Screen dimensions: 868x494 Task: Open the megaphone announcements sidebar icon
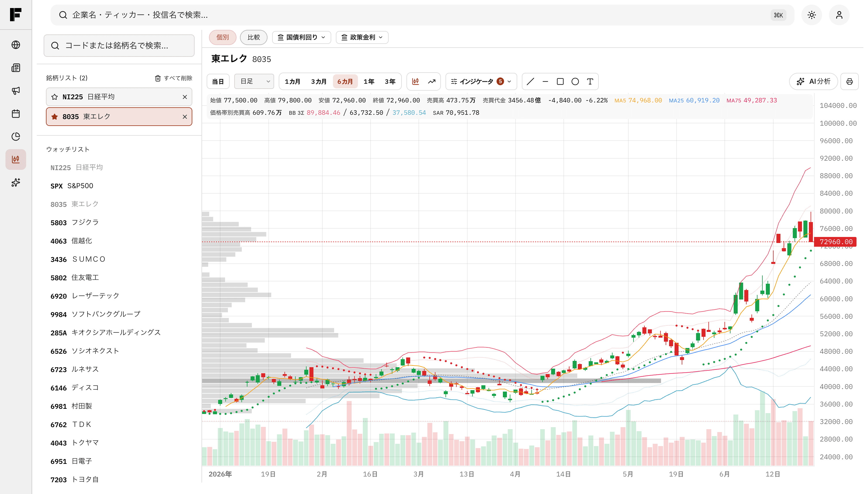pyautogui.click(x=15, y=91)
